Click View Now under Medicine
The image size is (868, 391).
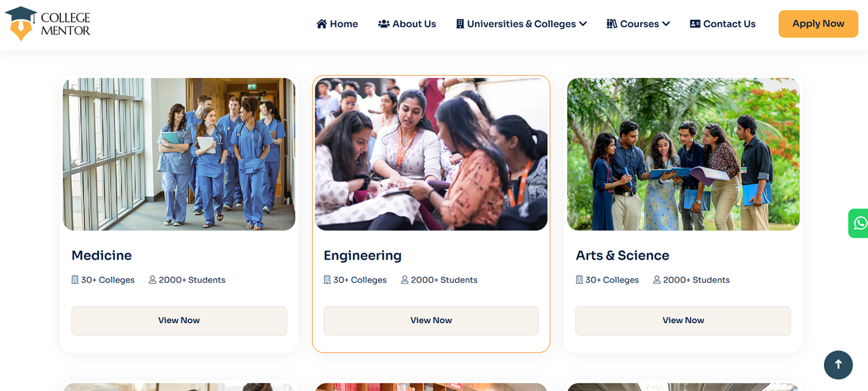pos(179,320)
